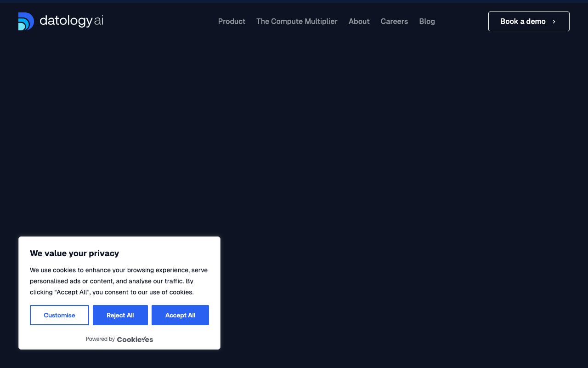Viewport: 588px width, 368px height.
Task: Click the CookieYes logo link
Action: click(x=135, y=339)
